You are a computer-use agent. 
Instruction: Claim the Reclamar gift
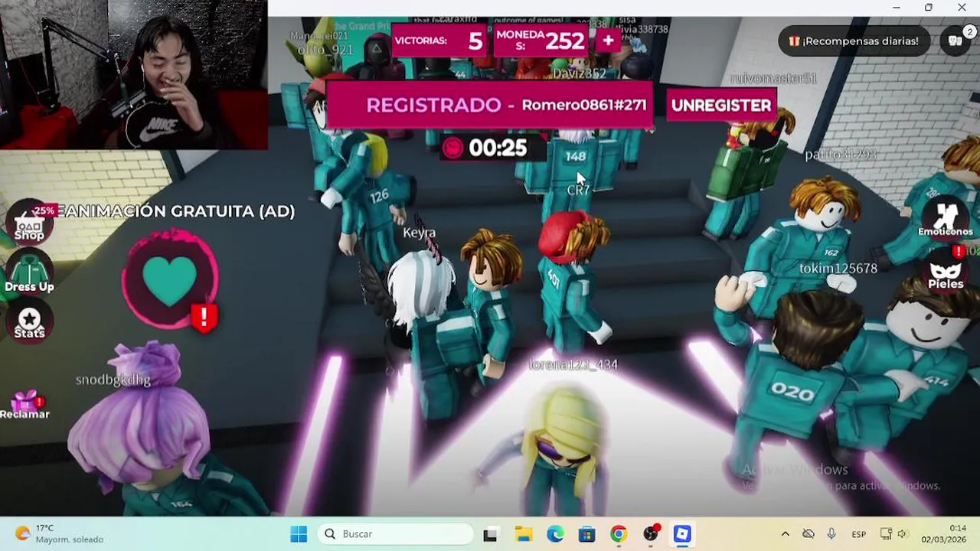pos(25,405)
